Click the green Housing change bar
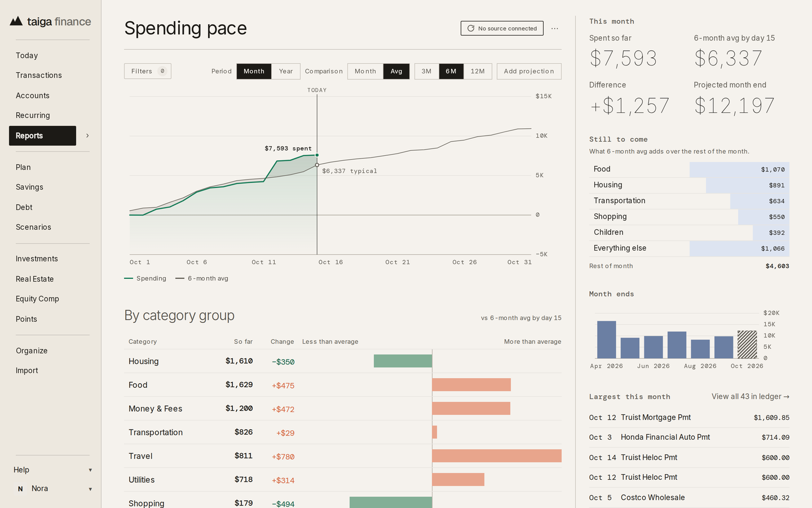Viewport: 812px width, 508px height. (403, 361)
